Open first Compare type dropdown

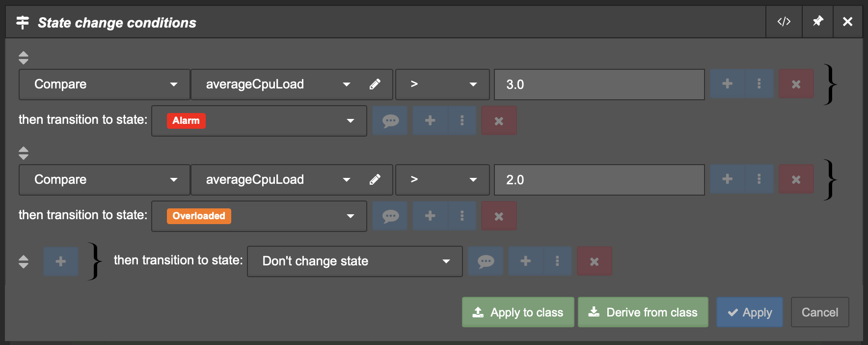pos(105,85)
